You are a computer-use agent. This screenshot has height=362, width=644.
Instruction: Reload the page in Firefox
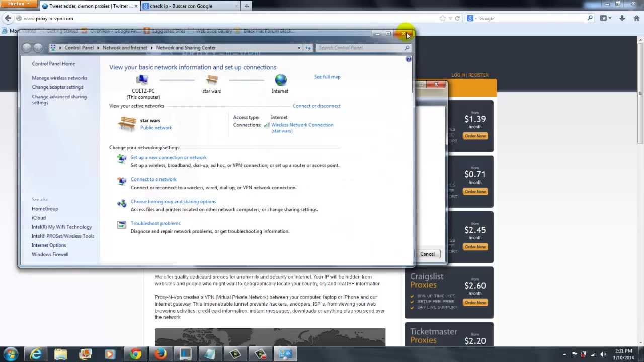457,18
